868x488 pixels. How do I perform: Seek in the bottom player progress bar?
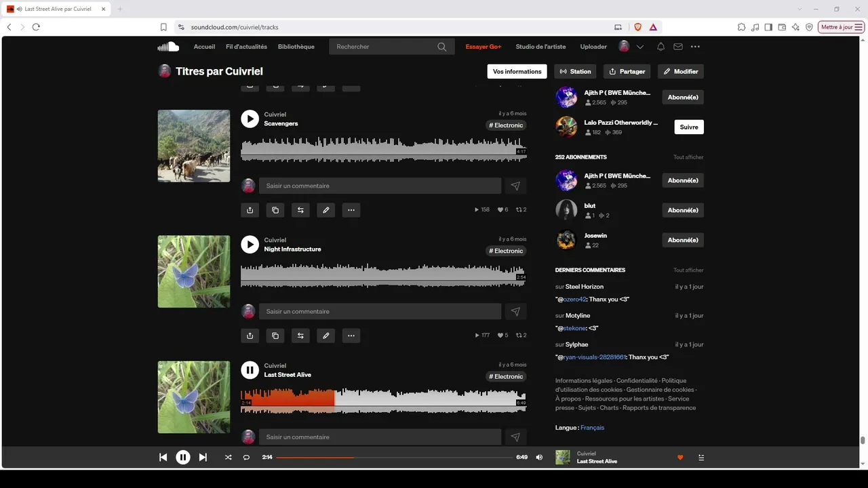(394, 457)
